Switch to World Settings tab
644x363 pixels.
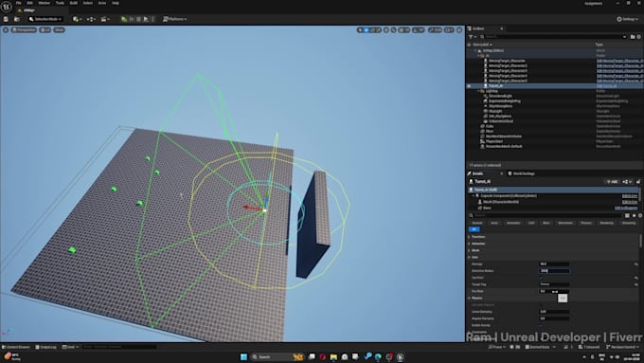tap(521, 173)
